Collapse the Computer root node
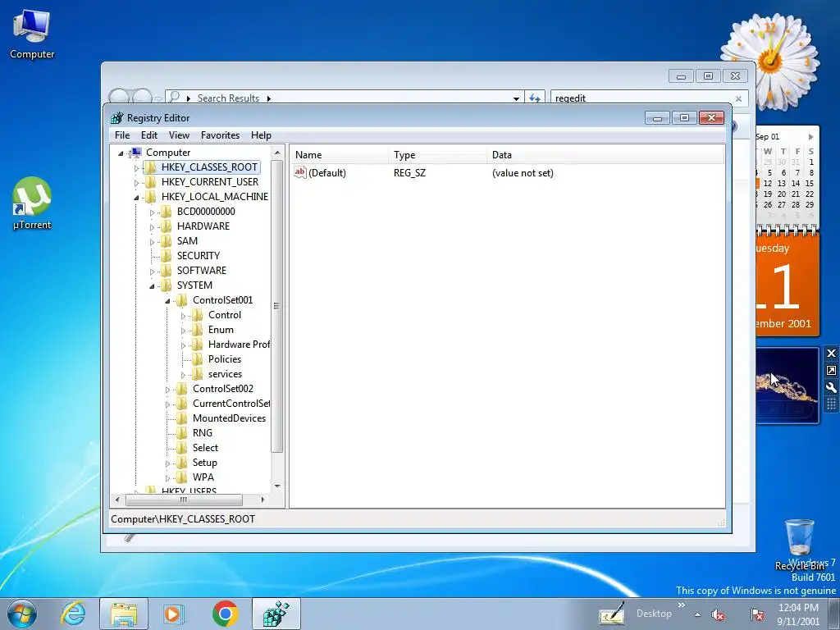840x630 pixels. coord(121,153)
